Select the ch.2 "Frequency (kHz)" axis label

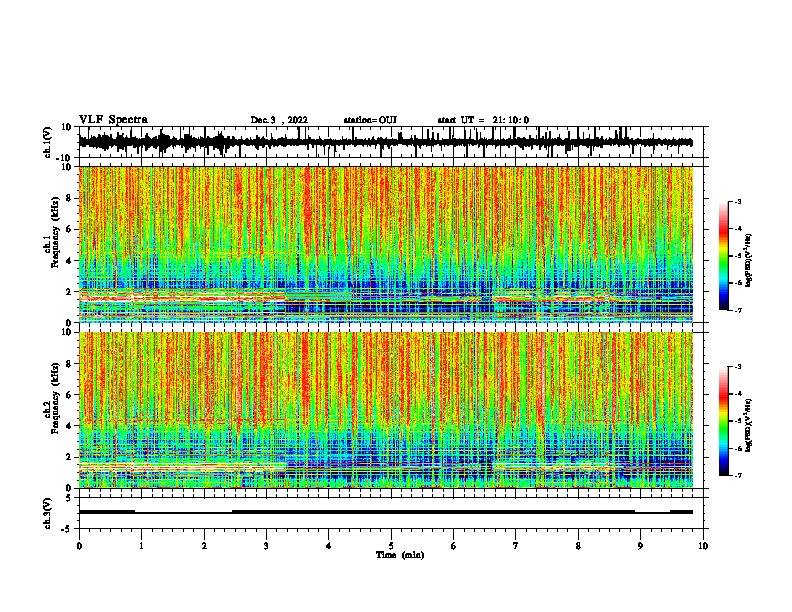pos(55,398)
